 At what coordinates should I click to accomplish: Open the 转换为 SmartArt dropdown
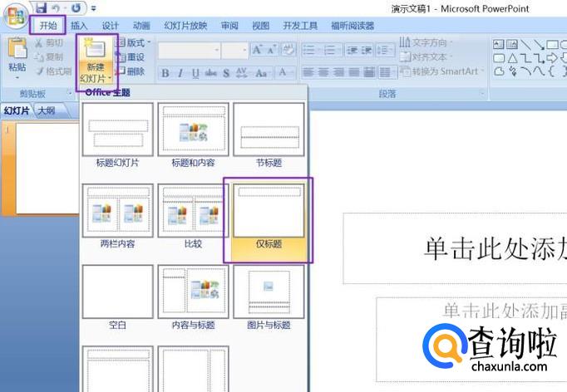[442, 71]
